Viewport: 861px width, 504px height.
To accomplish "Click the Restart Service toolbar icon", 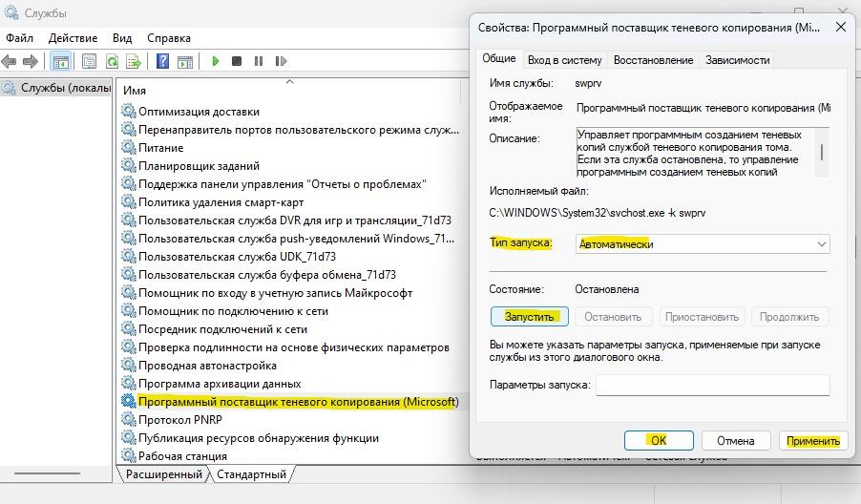I will pyautogui.click(x=281, y=61).
